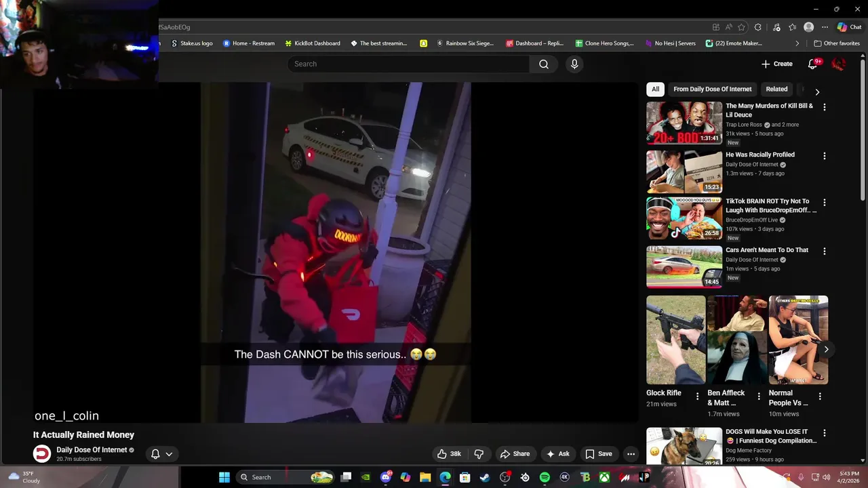Show next Shorts with right arrow
This screenshot has width=868, height=488.
pyautogui.click(x=826, y=350)
